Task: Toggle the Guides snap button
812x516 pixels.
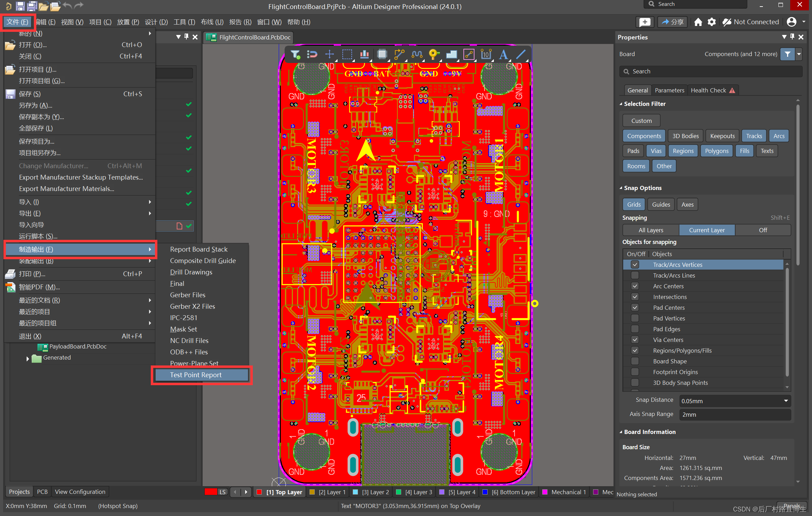Action: (661, 205)
